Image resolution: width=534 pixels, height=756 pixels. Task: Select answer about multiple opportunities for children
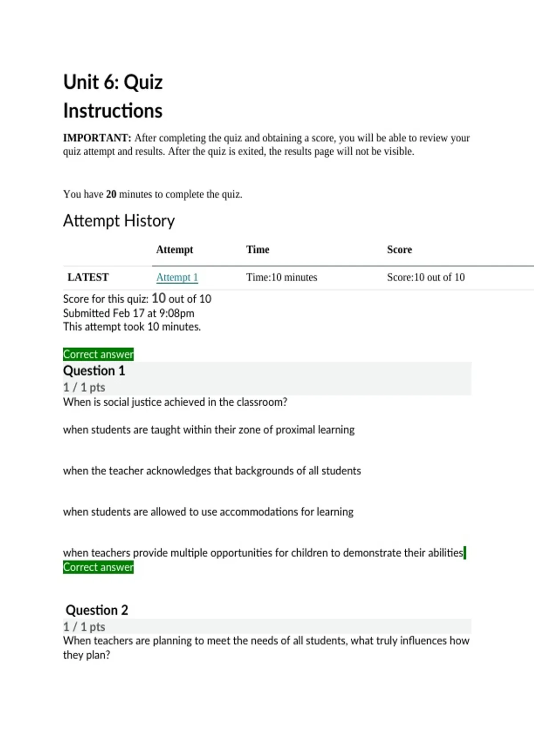pos(263,553)
